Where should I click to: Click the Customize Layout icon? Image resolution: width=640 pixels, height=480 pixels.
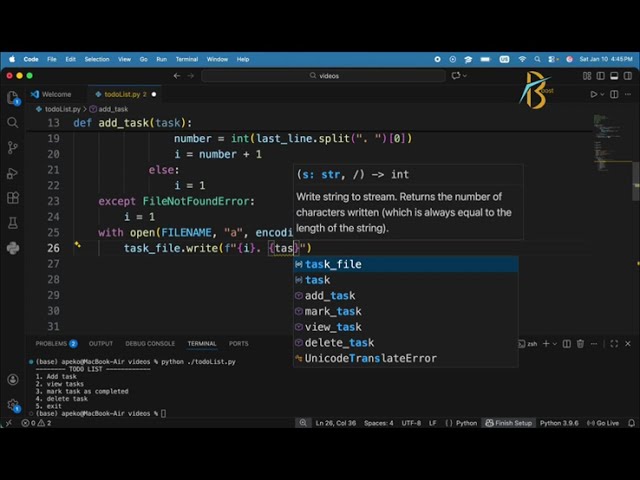tap(587, 76)
